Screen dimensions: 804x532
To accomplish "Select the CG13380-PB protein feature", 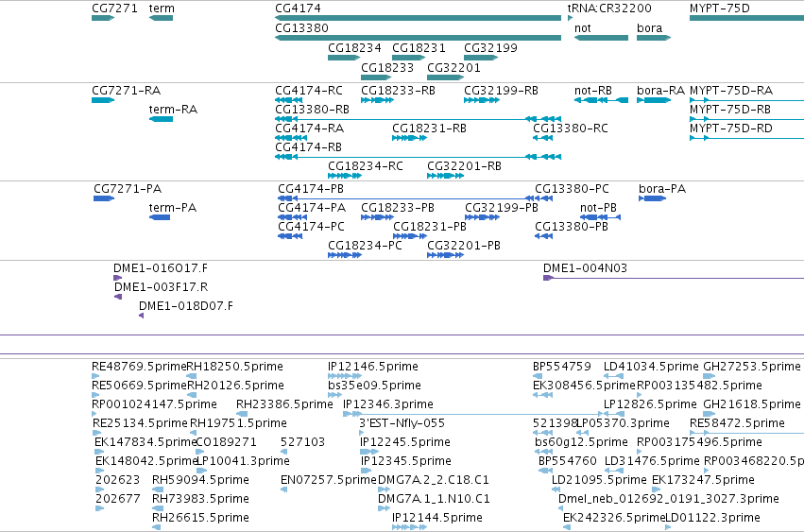I will click(543, 236).
